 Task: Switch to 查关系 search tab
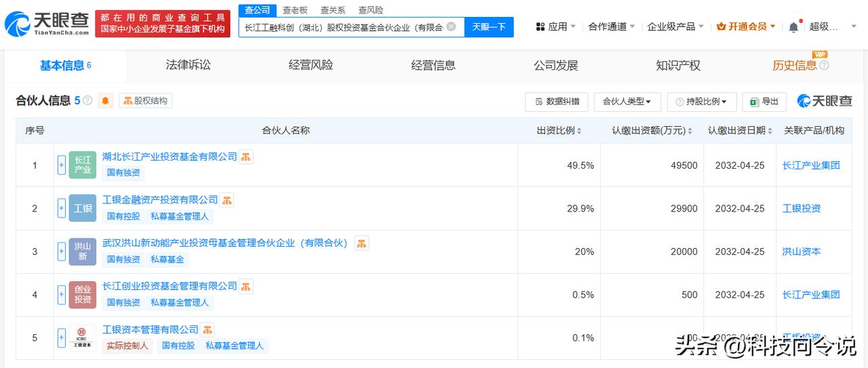click(x=333, y=10)
